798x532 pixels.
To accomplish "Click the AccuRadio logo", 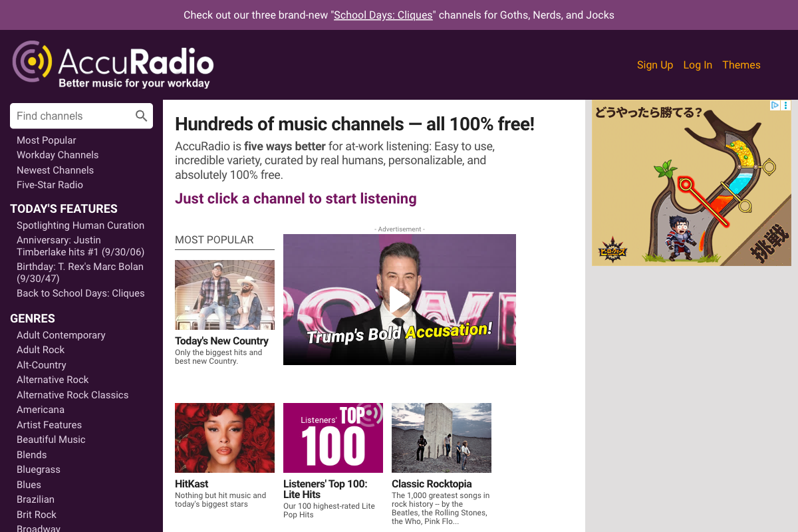I will tap(113, 65).
